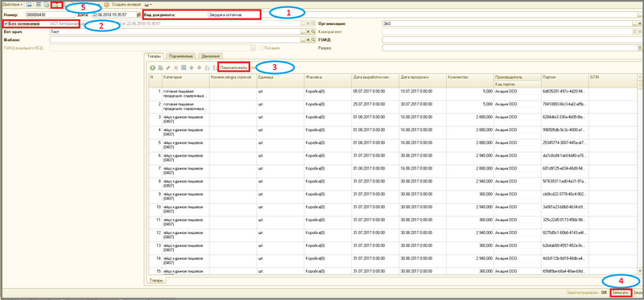
Task: Click the bottom Товары tab
Action: (156, 280)
